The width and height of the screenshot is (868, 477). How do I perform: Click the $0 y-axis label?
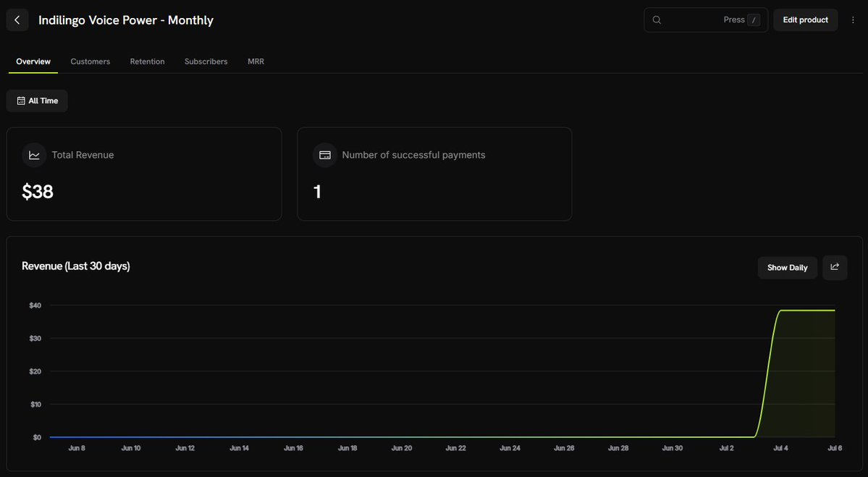pyautogui.click(x=37, y=437)
